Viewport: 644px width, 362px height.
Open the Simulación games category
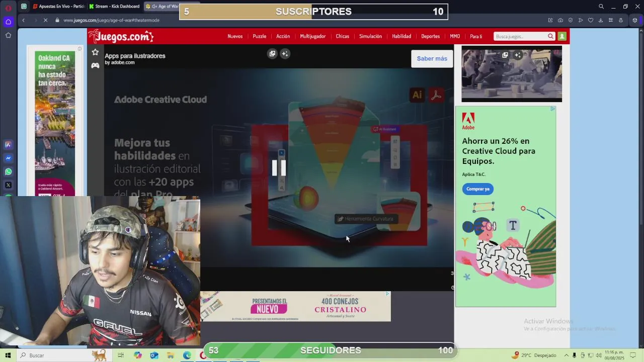pyautogui.click(x=370, y=36)
